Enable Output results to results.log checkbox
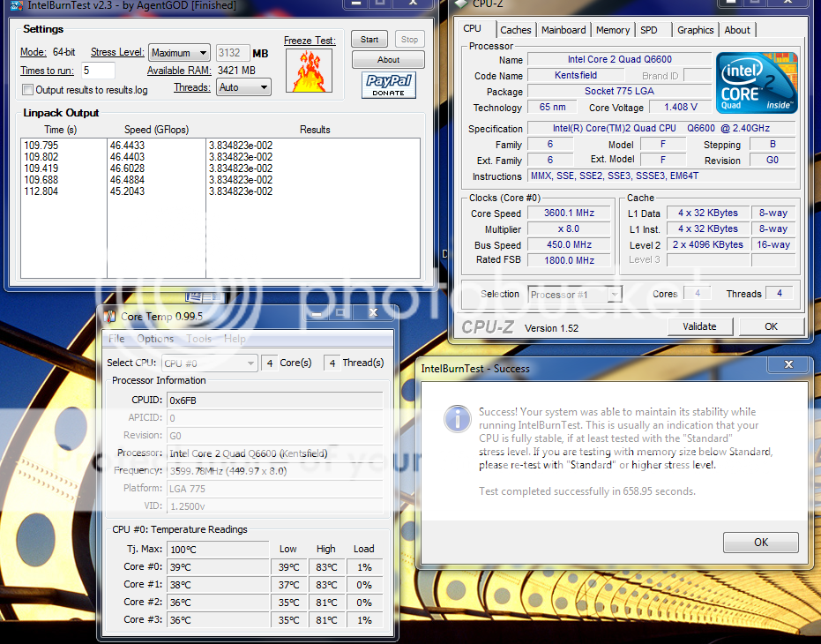This screenshot has width=821, height=644. point(28,90)
